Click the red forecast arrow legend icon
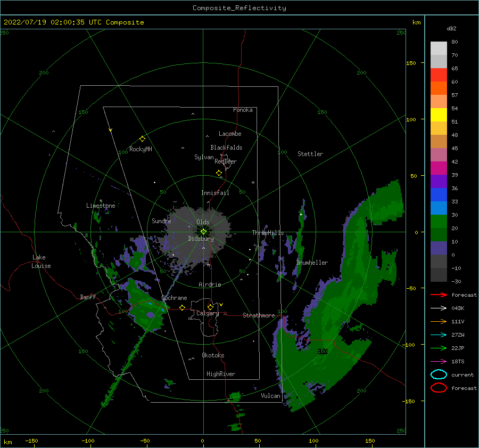The image size is (479, 448). [439, 295]
